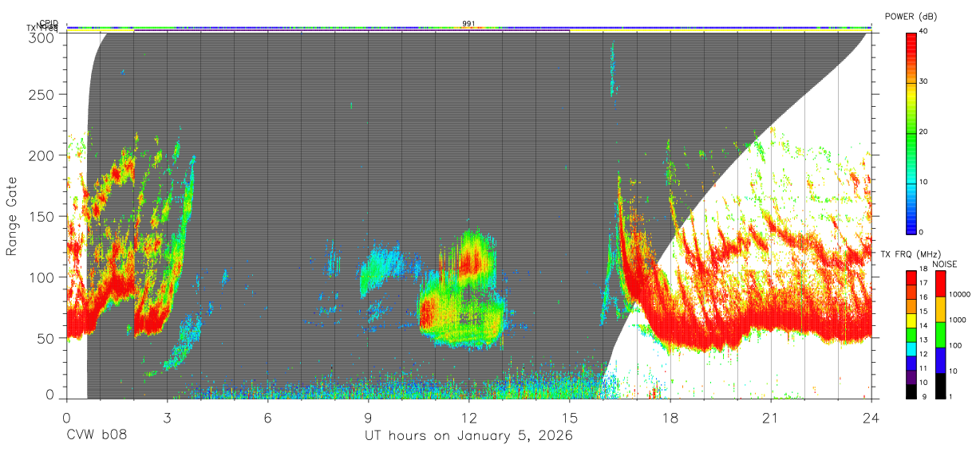Click the 24 hour tick label

click(871, 416)
